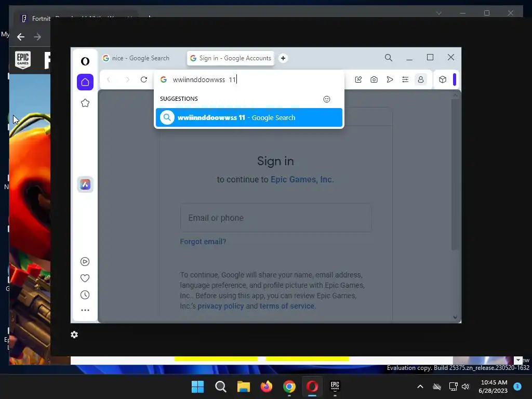Click the smiley emoji icon in suggestions
Viewport: 532px width, 399px height.
(x=327, y=99)
